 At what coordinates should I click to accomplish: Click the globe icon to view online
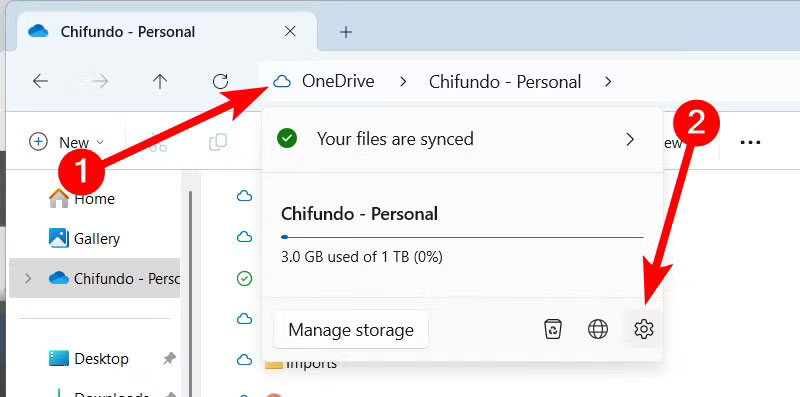(598, 329)
